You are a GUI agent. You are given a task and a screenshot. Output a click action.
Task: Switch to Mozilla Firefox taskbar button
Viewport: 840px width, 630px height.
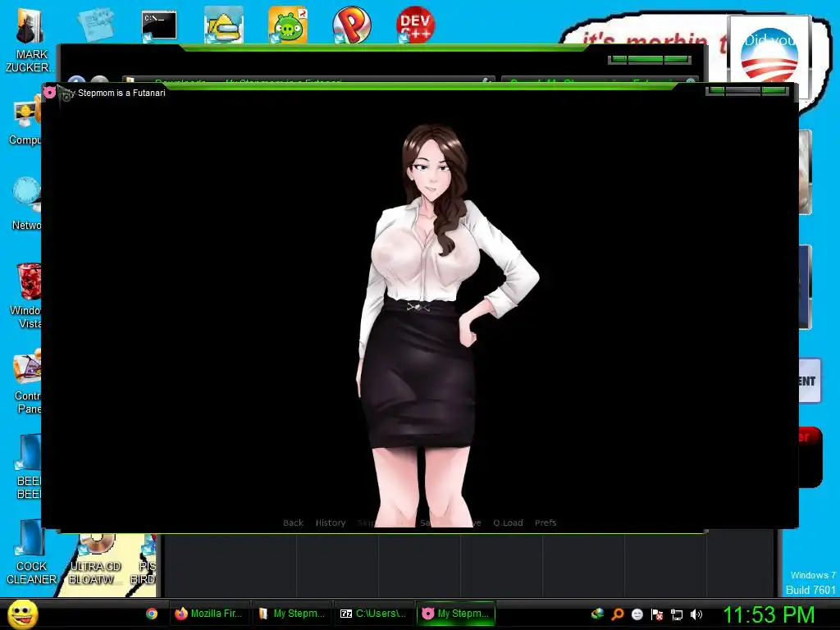pyautogui.click(x=209, y=614)
